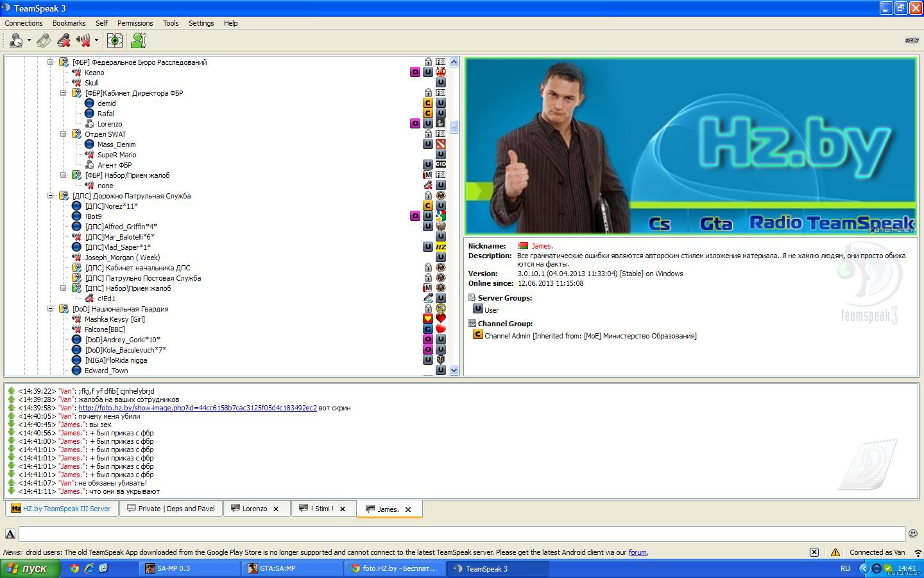
Task: Toggle Mute Microphone in the toolbar
Action: point(64,40)
